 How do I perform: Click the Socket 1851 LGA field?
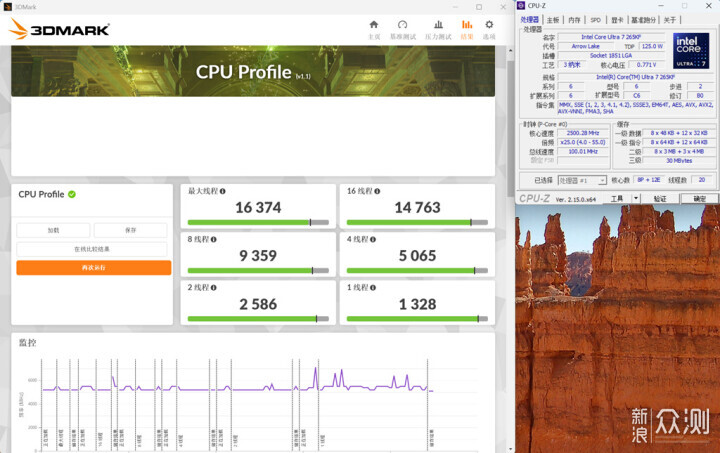tap(611, 56)
